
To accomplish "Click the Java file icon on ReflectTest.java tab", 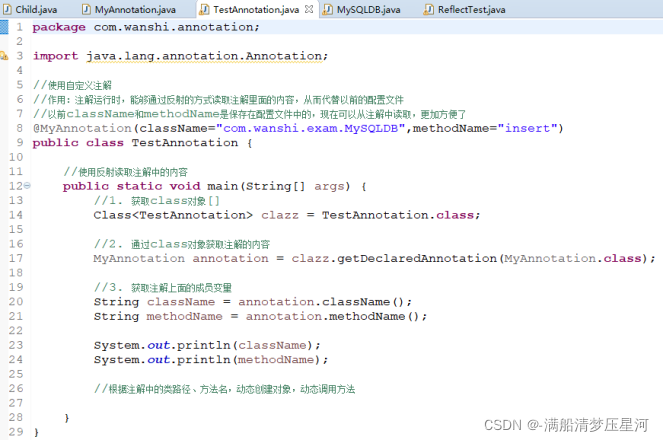I will pyautogui.click(x=429, y=9).
